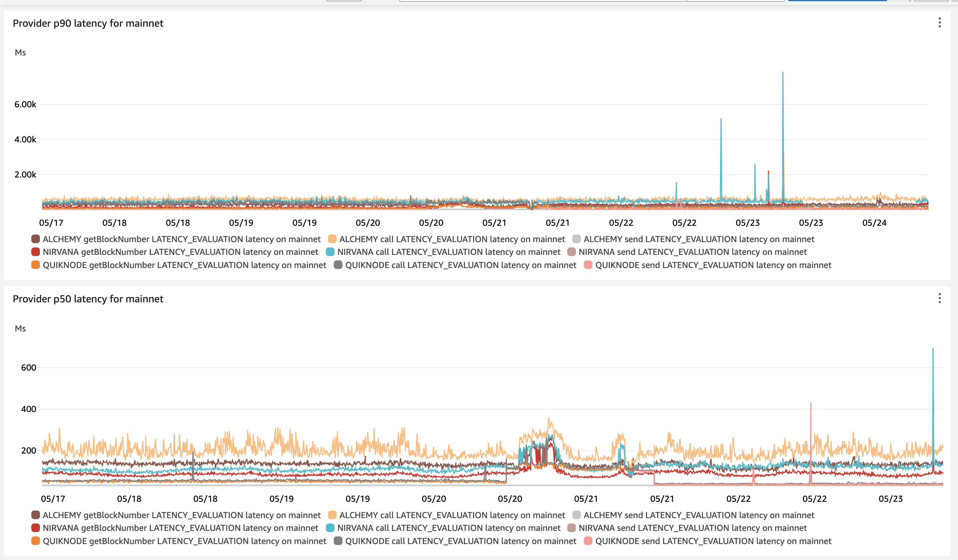Toggle ALCHEMY getBlockNumber series label in p90 legend
Screen dimensions: 958x560
click(182, 239)
